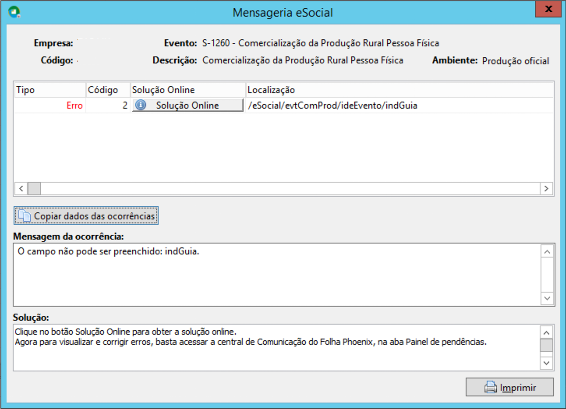Click the Empresa label
The height and width of the screenshot is (409, 566).
pyautogui.click(x=53, y=43)
